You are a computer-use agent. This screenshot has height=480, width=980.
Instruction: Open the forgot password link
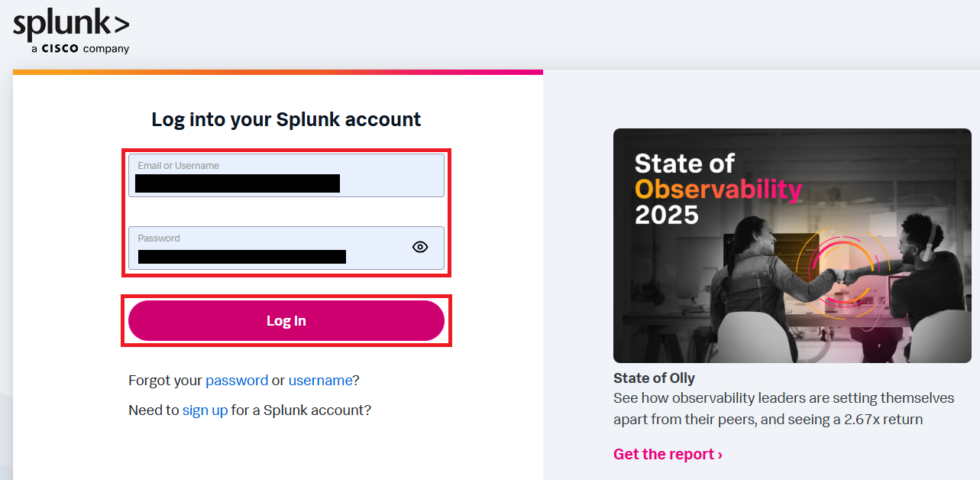(x=237, y=381)
